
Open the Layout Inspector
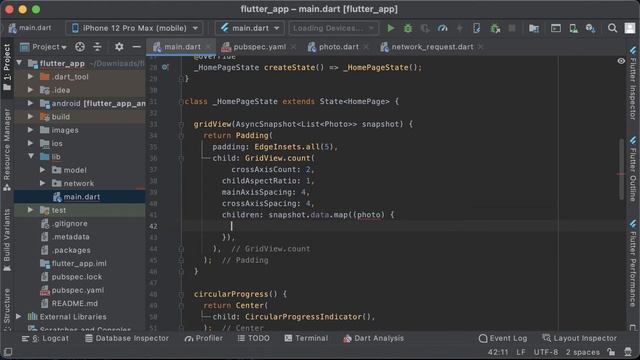[580, 338]
